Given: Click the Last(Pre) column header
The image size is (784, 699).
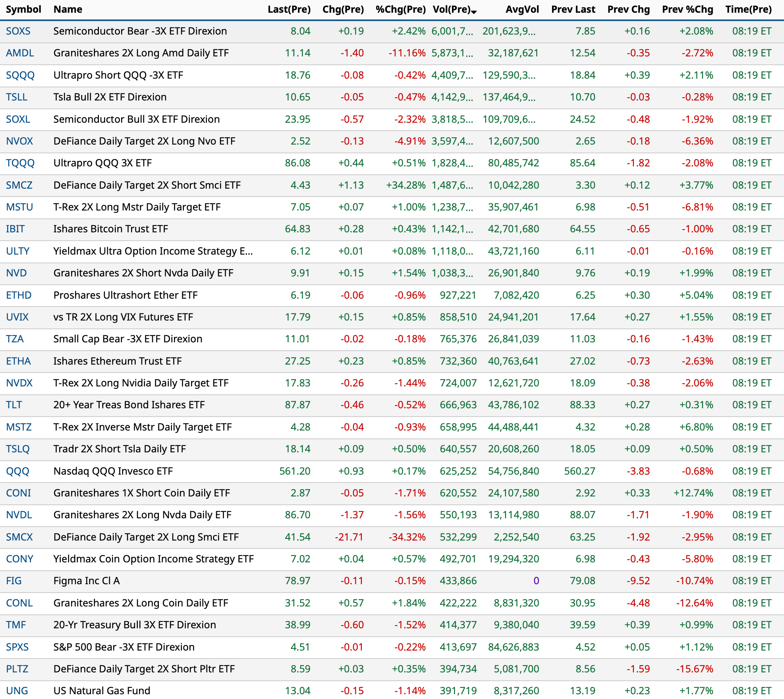Looking at the screenshot, I should click(289, 10).
